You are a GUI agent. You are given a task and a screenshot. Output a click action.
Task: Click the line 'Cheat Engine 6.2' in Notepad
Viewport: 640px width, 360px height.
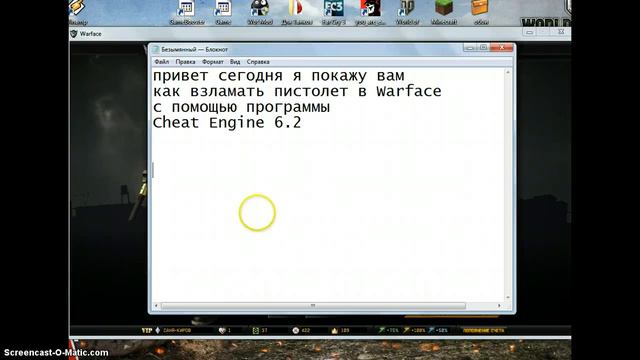[227, 122]
